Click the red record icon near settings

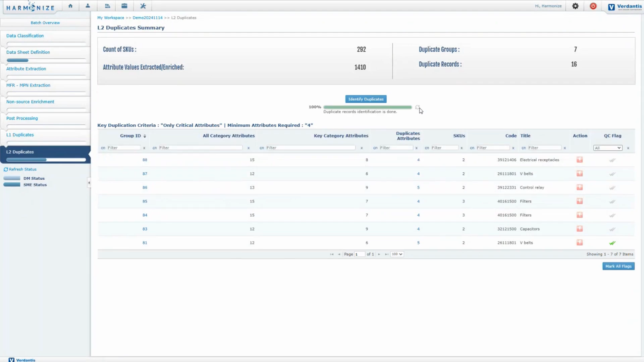593,6
